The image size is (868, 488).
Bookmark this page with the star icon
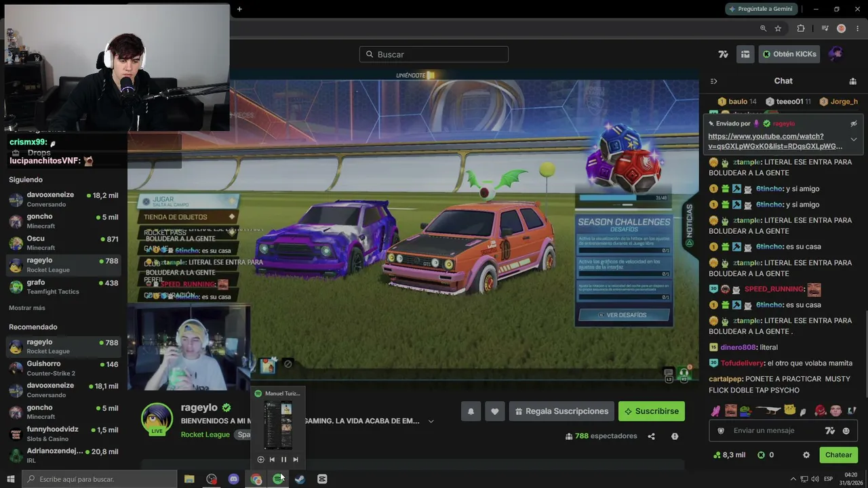(x=778, y=28)
